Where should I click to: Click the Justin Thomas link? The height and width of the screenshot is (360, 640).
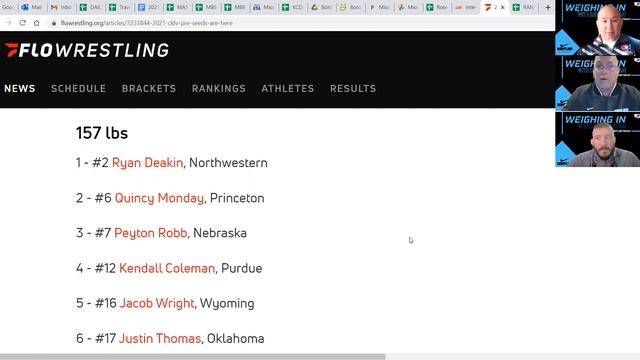(x=160, y=338)
